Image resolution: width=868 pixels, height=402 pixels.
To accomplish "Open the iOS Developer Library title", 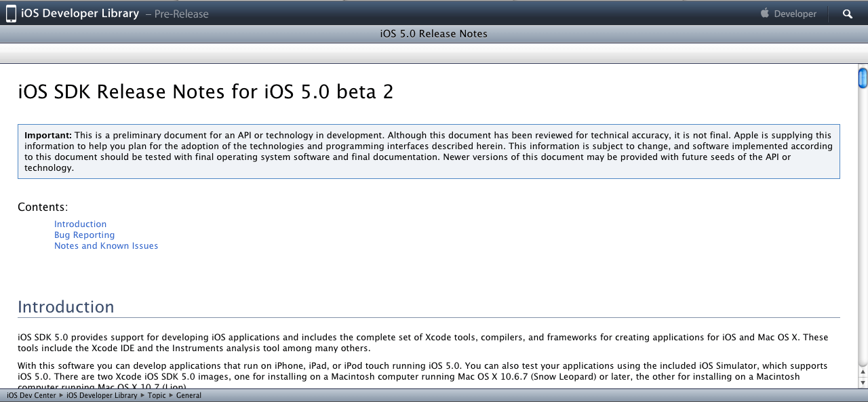I will [x=80, y=13].
